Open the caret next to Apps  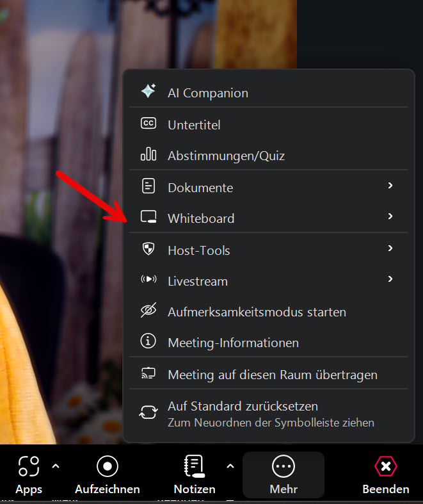[x=56, y=466]
